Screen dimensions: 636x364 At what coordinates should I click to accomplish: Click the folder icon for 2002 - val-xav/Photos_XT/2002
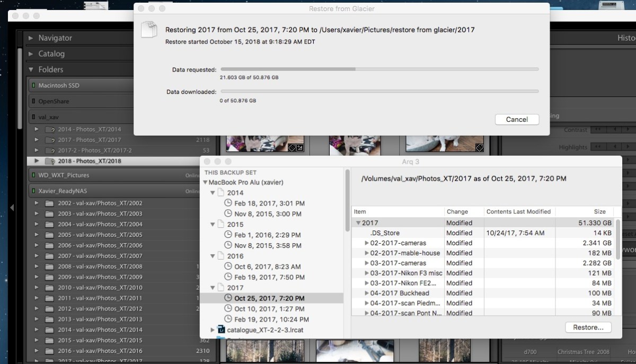tap(50, 203)
